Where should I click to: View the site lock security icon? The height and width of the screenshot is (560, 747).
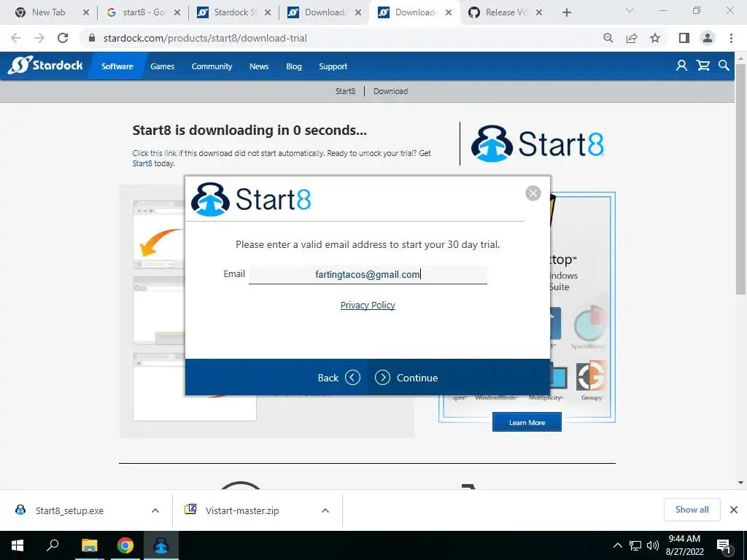pos(92,38)
